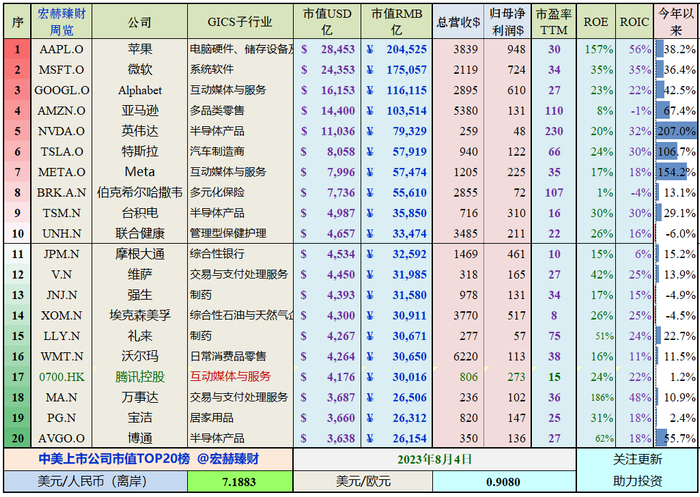Image resolution: width=700 pixels, height=497 pixels.
Task: Click the 日常消费品零售 industry cell
Action: coord(240,357)
